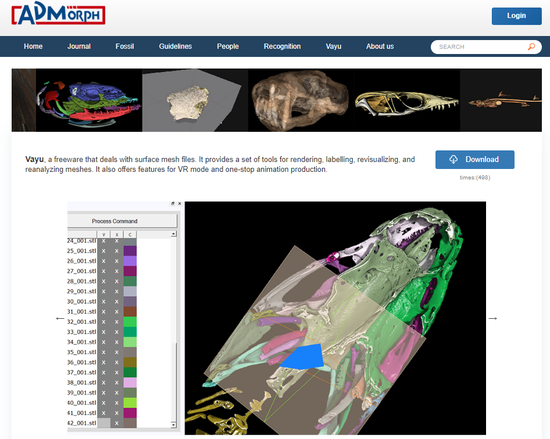Click the dark purple swatch for 25_001.stl
The width and height of the screenshot is (550, 439).
pos(130,251)
